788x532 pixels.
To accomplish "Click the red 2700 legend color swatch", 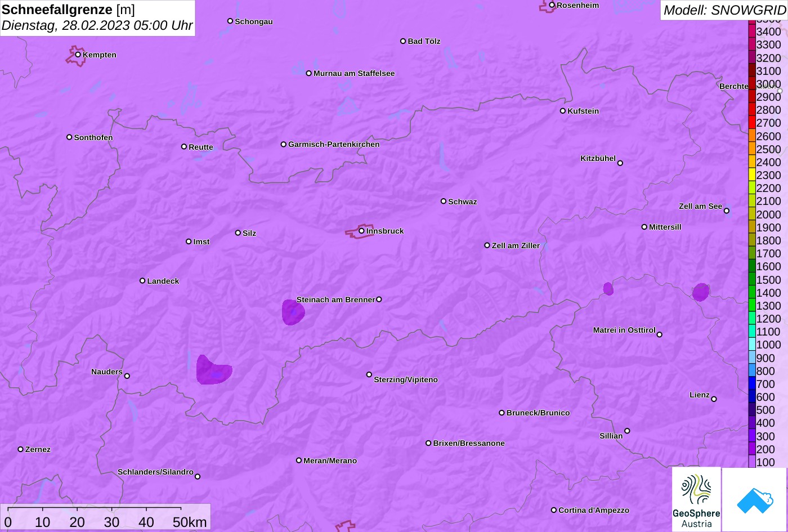I will point(752,122).
